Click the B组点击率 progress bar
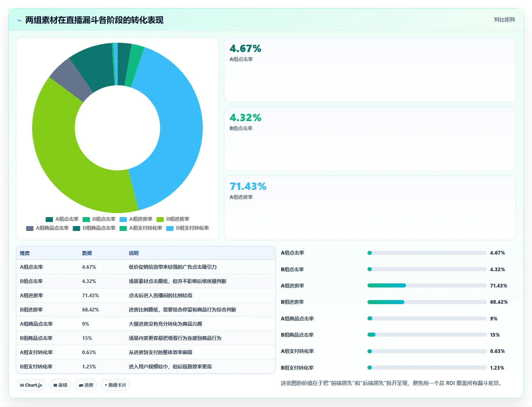 pos(427,269)
